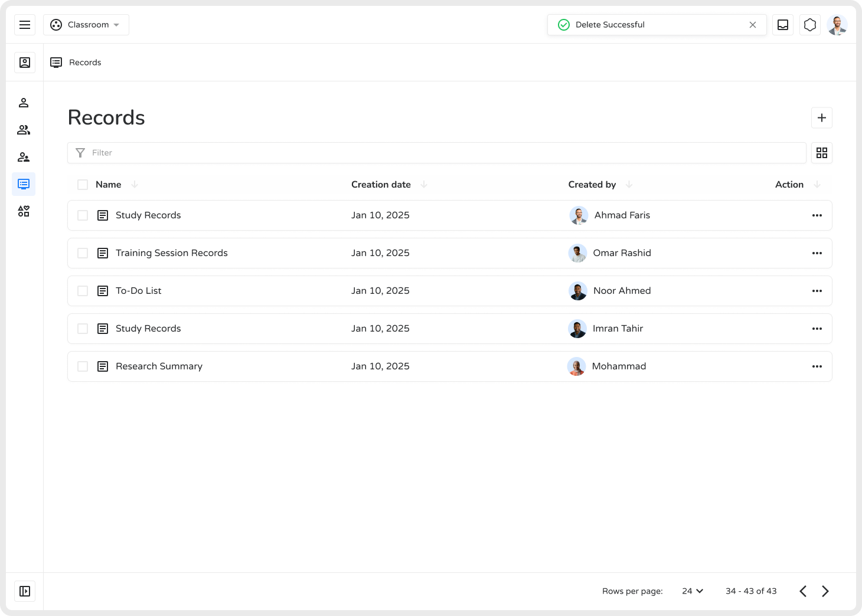Open the action menu for Research Summary
This screenshot has height=616, width=862.
point(817,366)
